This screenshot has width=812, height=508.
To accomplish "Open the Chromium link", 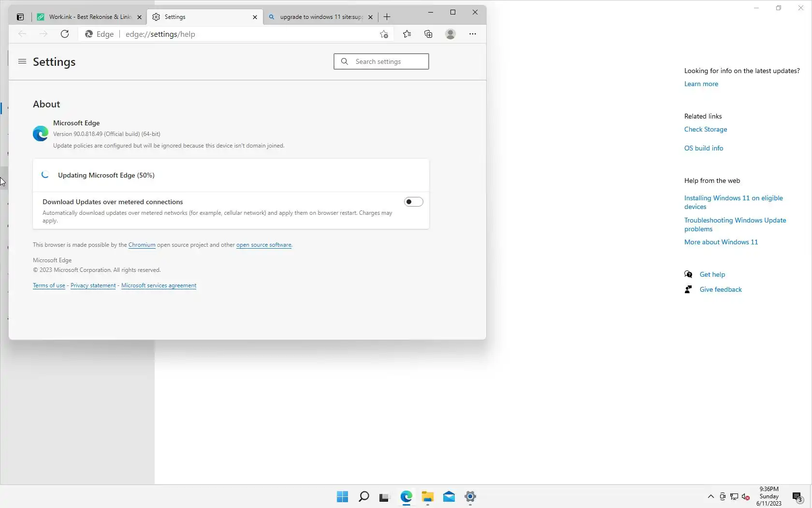I will coord(142,245).
